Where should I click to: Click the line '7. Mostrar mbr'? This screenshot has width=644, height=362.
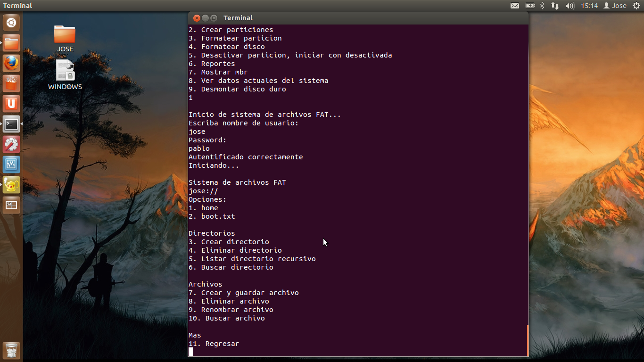[x=218, y=72]
